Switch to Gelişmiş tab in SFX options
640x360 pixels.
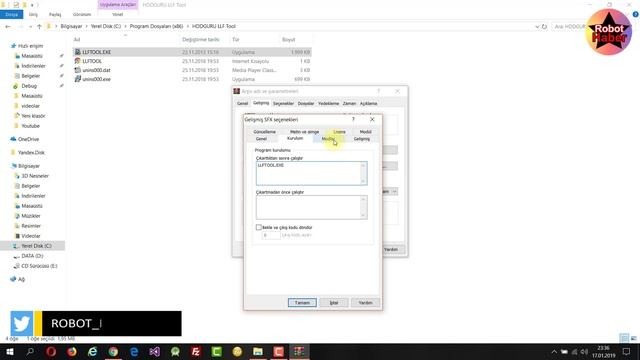[x=362, y=139]
